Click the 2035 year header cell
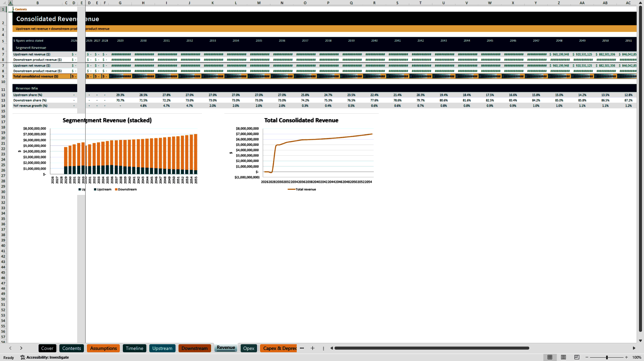644x361 pixels. (x=259, y=41)
